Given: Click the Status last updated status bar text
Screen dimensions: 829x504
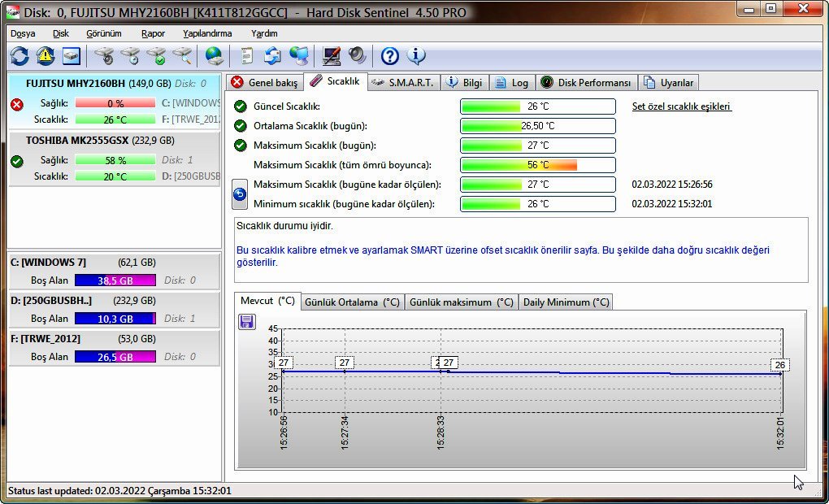Looking at the screenshot, I should [x=119, y=491].
